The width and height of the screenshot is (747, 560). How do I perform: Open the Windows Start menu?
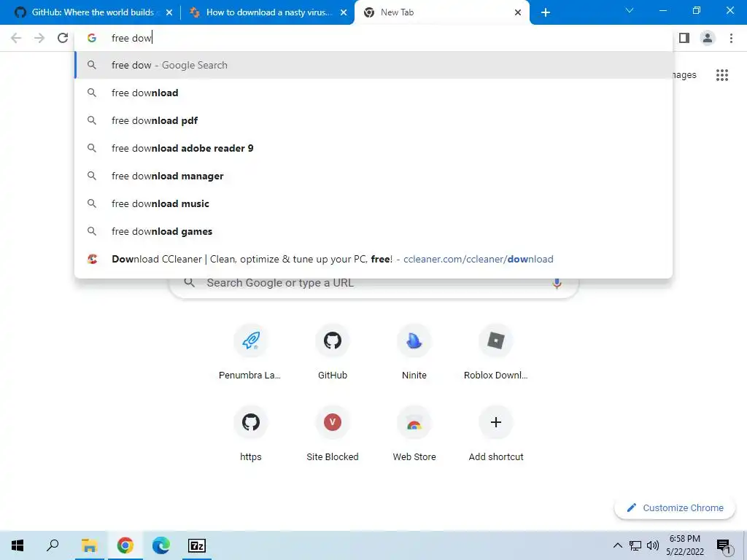click(18, 545)
